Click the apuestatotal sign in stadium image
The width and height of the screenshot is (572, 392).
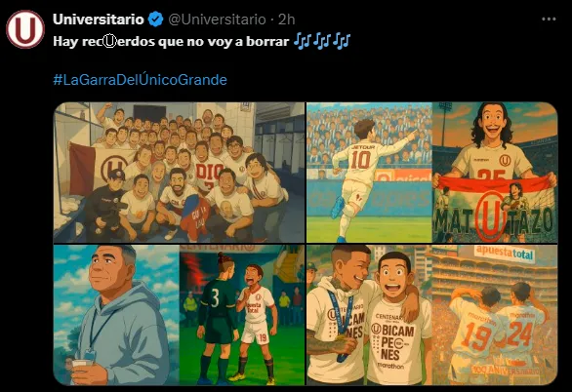504,253
